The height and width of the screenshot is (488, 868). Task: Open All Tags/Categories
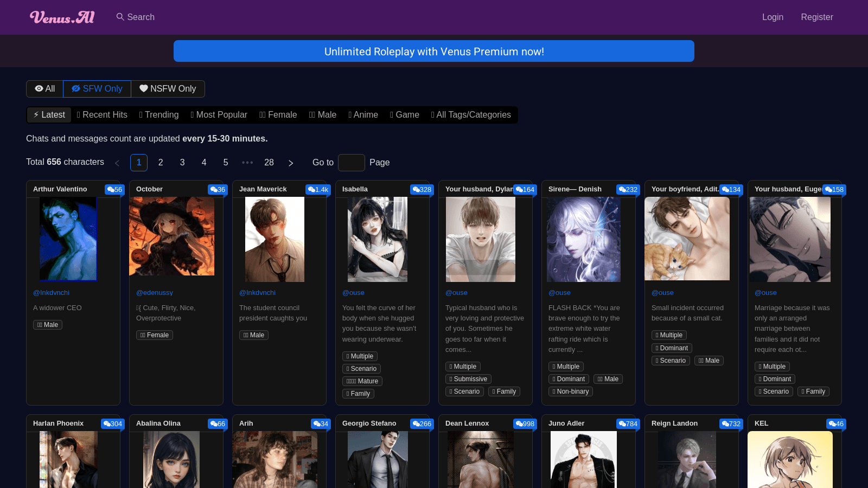pyautogui.click(x=471, y=115)
